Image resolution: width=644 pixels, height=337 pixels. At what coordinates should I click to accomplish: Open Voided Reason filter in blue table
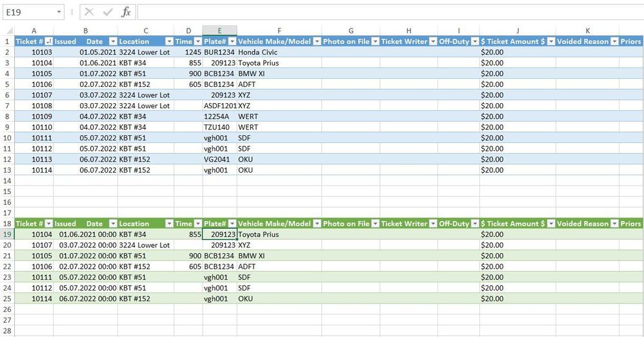point(614,41)
